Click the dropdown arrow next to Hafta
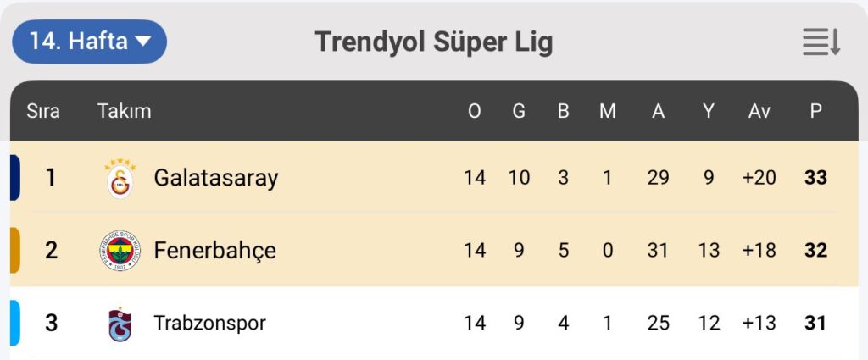The width and height of the screenshot is (868, 360). pos(142,41)
